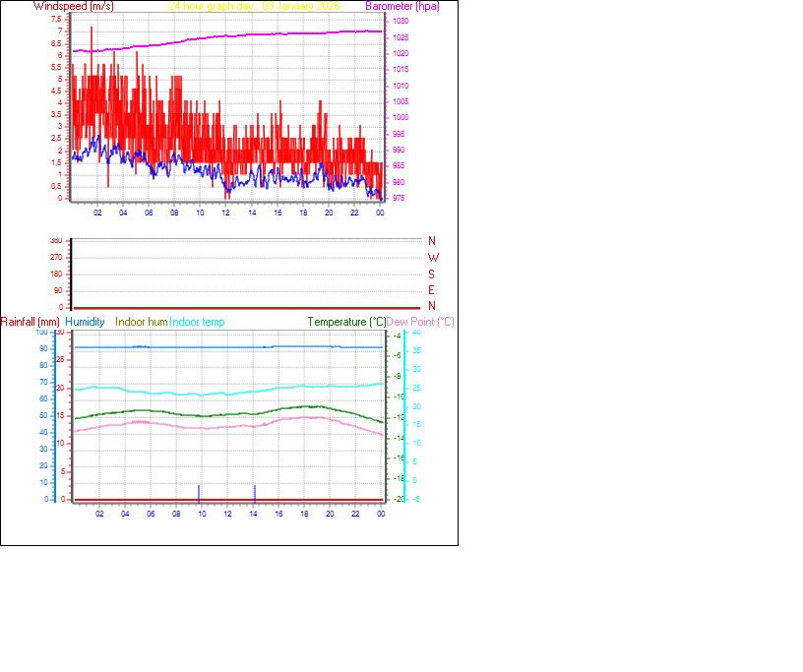
Task: Click the Windspeed (m/s) legend label
Action: (73, 6)
